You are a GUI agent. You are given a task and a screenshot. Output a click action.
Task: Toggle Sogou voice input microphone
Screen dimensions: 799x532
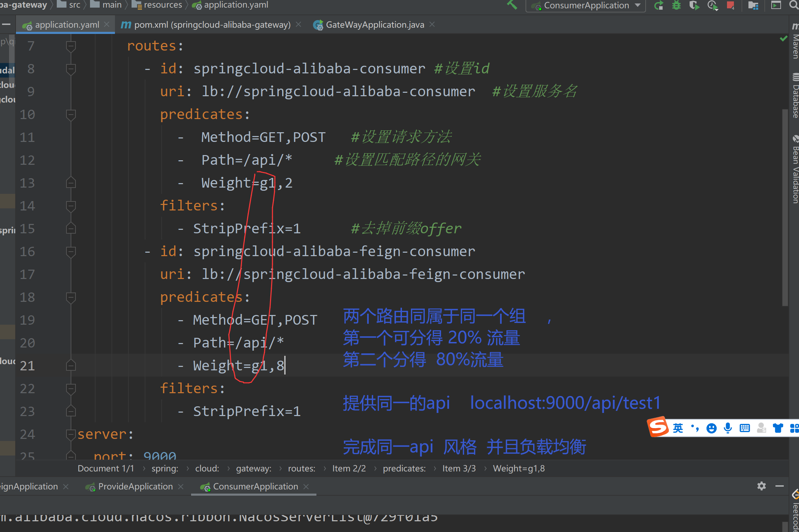(x=728, y=428)
